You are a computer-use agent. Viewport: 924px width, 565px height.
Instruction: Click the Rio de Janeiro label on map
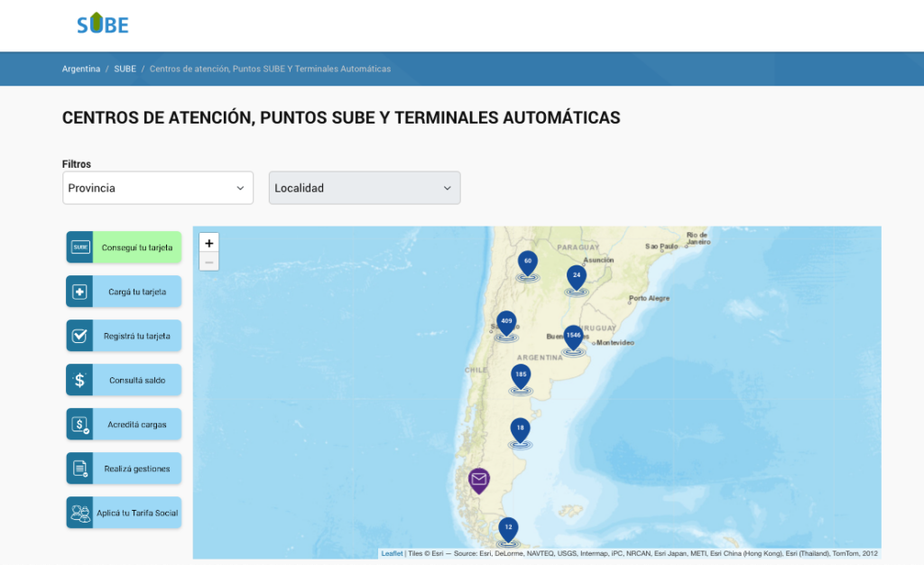tap(698, 238)
